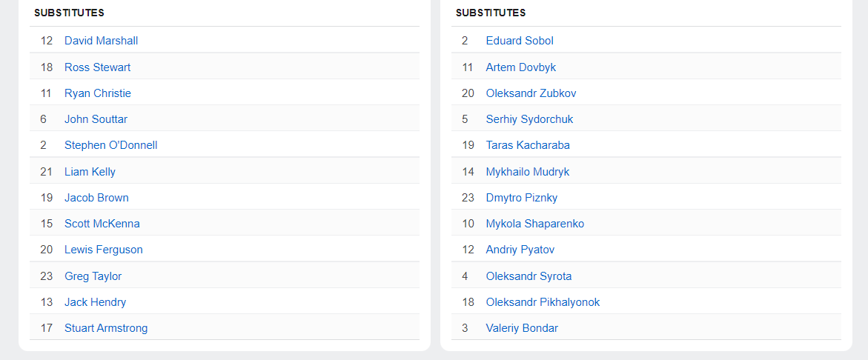Click Liam Kelly's name
Viewport: 868px width, 360px height.
click(90, 172)
